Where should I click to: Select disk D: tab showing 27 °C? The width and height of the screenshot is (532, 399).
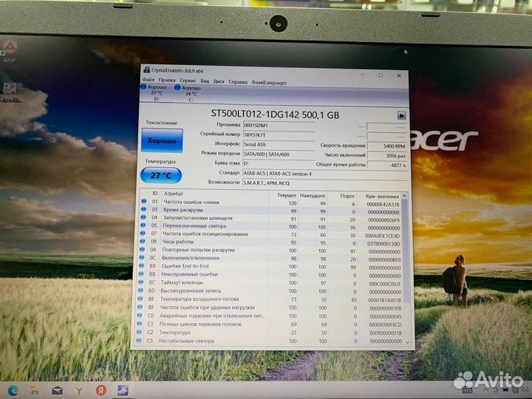(154, 92)
